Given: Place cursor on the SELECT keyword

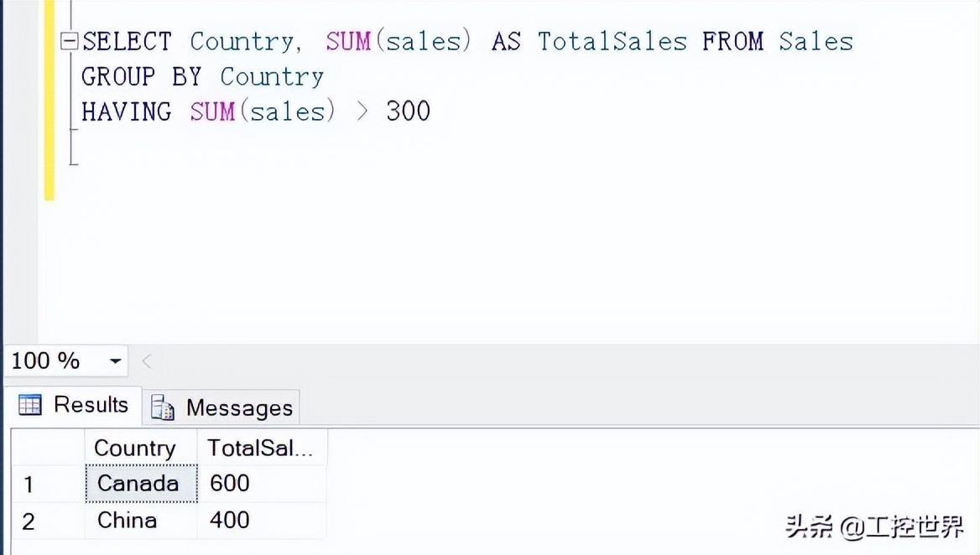Looking at the screenshot, I should tap(127, 41).
